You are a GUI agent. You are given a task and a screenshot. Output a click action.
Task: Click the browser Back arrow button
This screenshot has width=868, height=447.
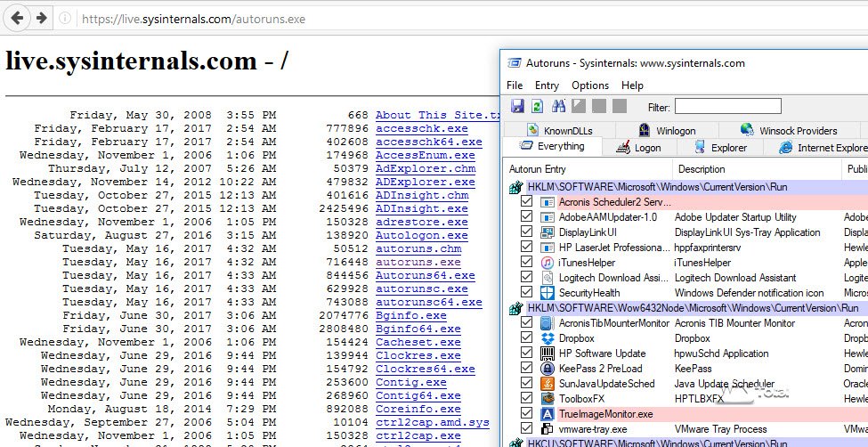(17, 18)
